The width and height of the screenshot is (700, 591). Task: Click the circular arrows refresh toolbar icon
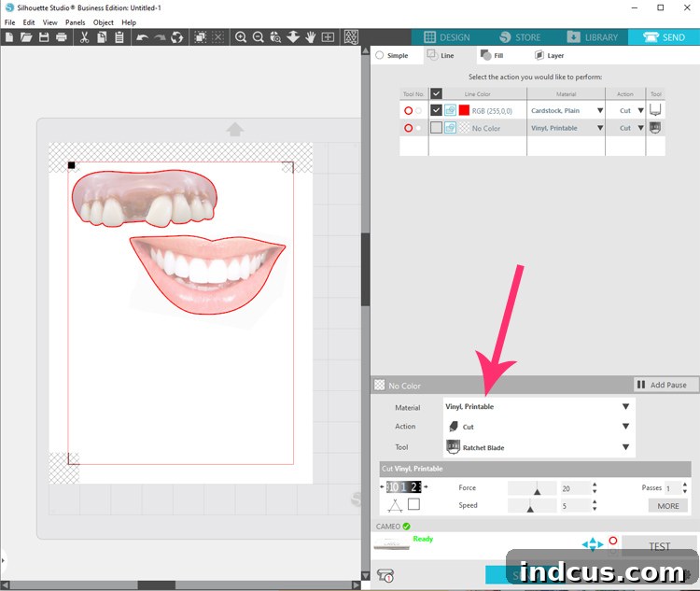pyautogui.click(x=177, y=37)
